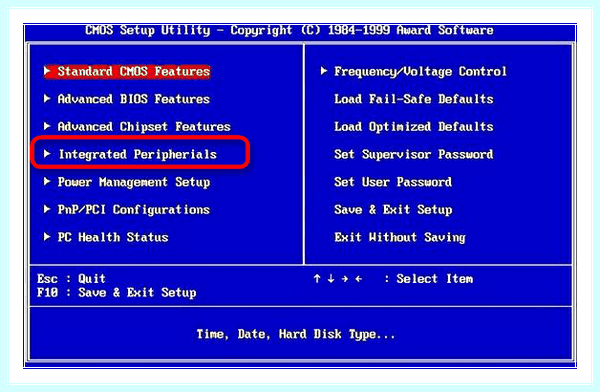
Task: Choose Set User Password
Action: click(393, 182)
